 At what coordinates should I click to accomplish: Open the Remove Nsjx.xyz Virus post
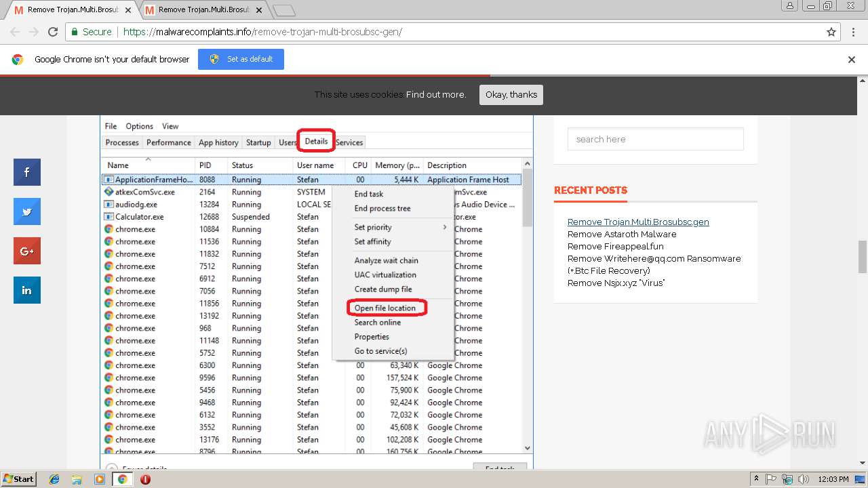coord(616,283)
